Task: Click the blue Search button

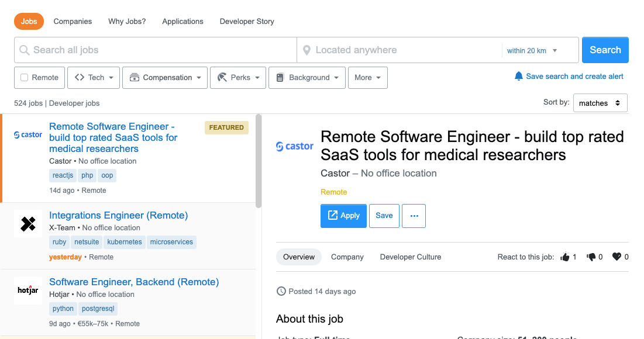Action: (x=605, y=50)
